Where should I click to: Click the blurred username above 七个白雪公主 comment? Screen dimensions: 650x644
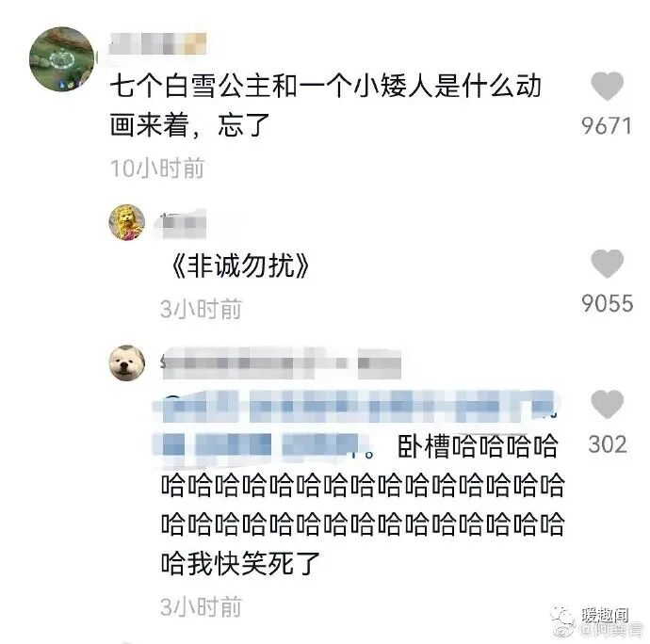157,44
